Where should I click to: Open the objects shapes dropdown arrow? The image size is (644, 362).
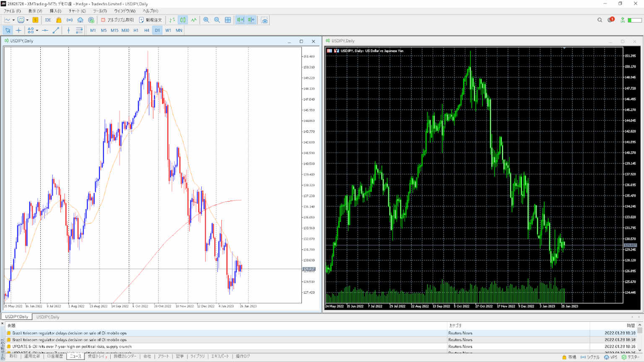[37, 31]
